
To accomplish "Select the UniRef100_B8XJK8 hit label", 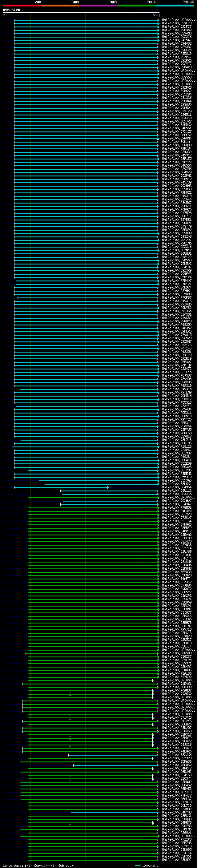I will point(177,118).
